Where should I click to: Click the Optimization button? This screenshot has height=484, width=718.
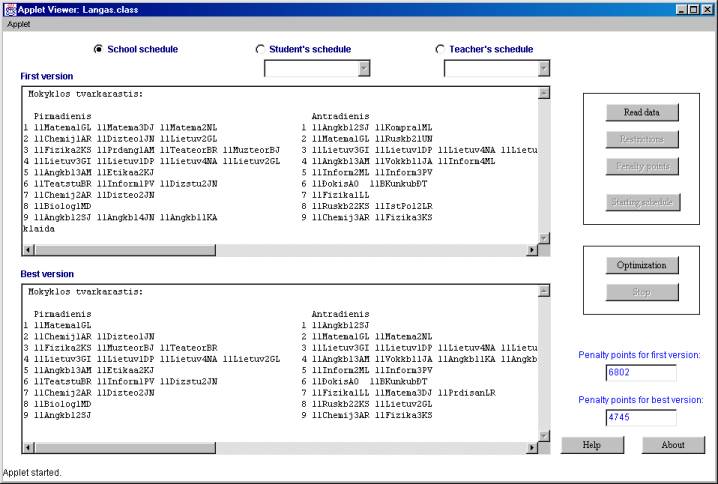[641, 265]
